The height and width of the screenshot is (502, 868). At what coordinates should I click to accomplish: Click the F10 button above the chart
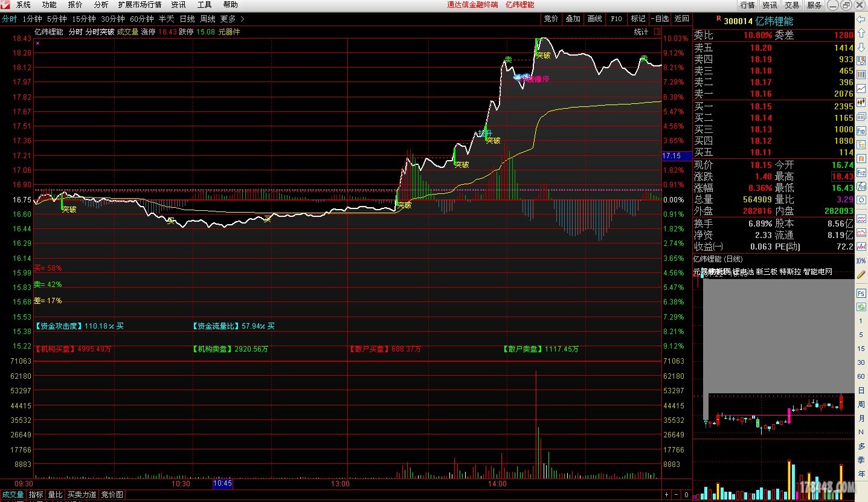click(616, 19)
